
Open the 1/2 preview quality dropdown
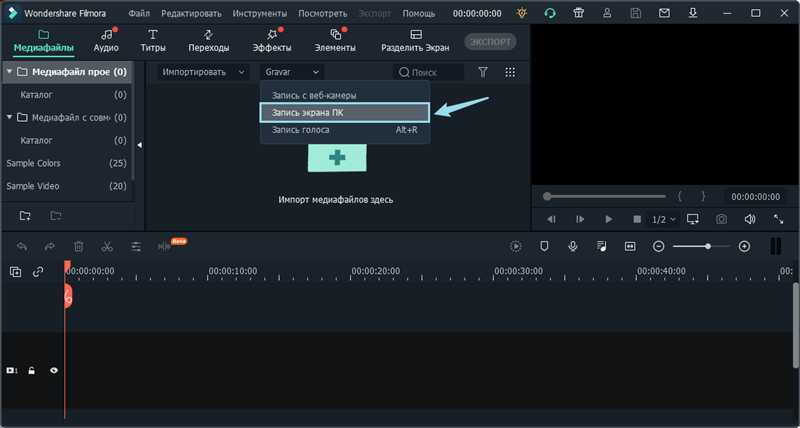pos(664,219)
